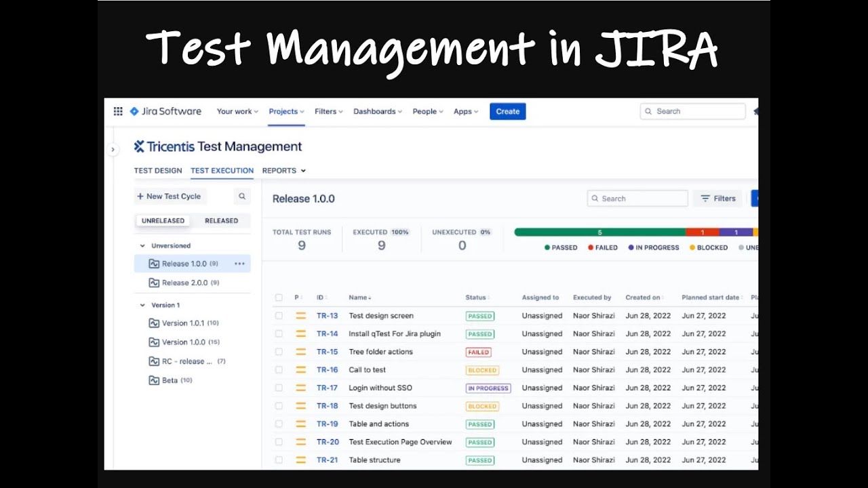
Task: Click the Version 1.0.1 cycle icon
Action: point(154,323)
